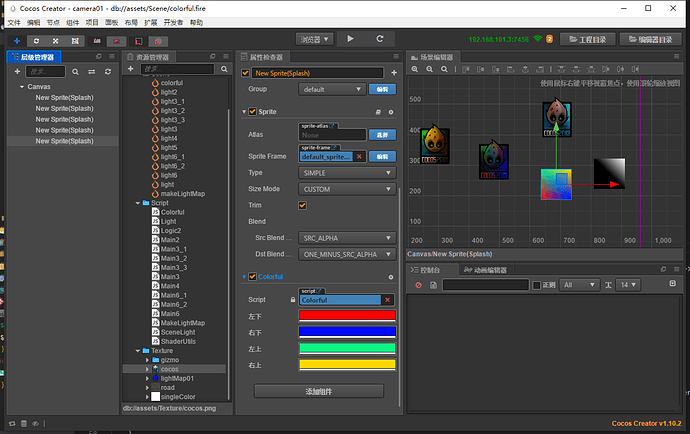Image resolution: width=690 pixels, height=434 pixels.
Task: Click the 添加组件 button
Action: click(x=320, y=391)
